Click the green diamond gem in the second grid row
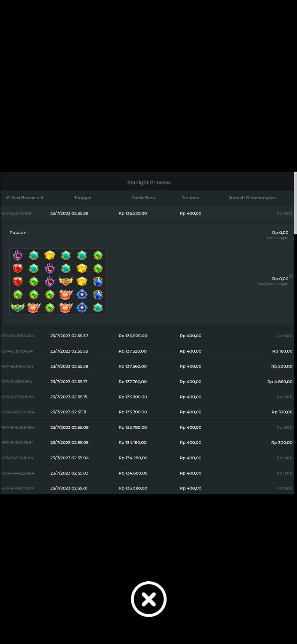This screenshot has height=644, width=297. [98, 268]
